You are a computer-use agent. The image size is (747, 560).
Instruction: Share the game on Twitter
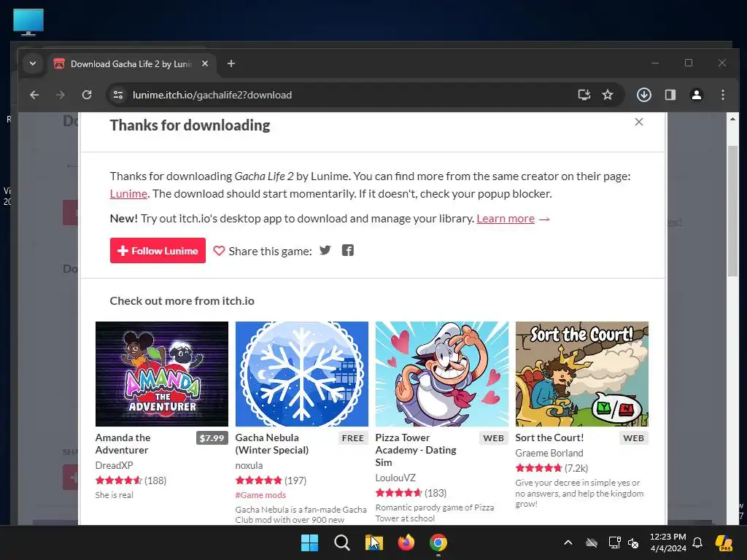pyautogui.click(x=325, y=251)
